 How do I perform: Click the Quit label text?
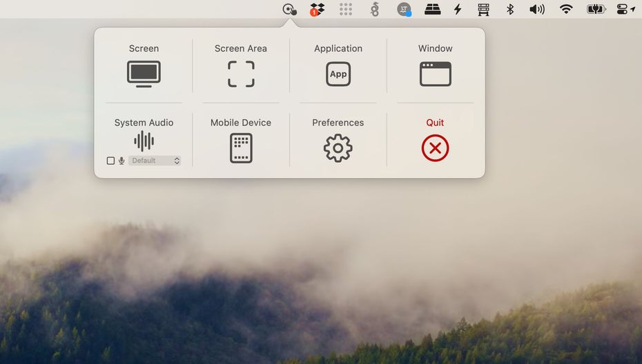(x=435, y=123)
